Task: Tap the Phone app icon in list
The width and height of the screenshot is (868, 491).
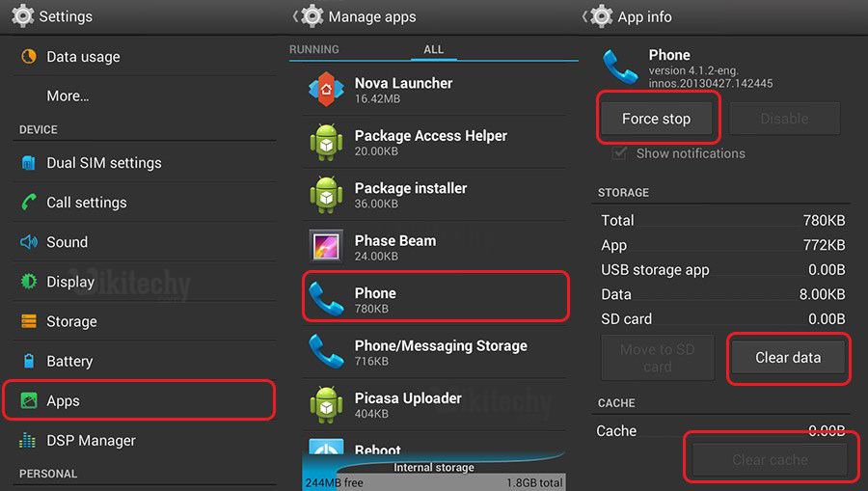Action: pyautogui.click(x=326, y=299)
